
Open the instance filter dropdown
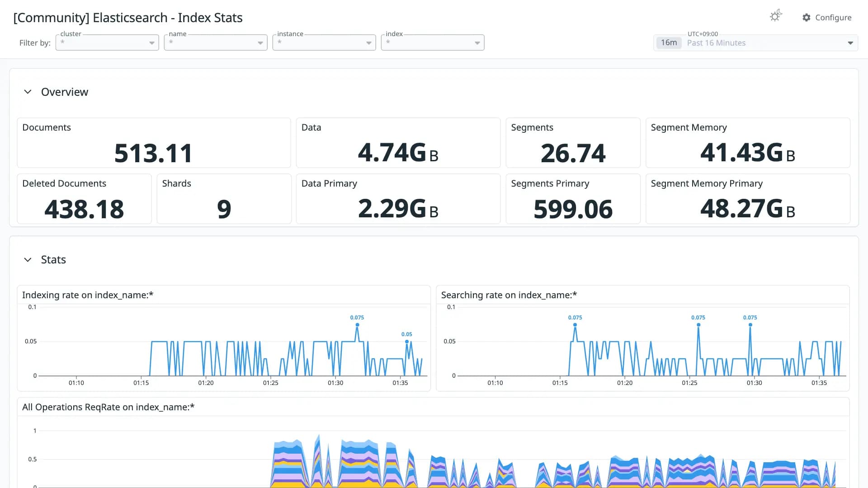[324, 42]
